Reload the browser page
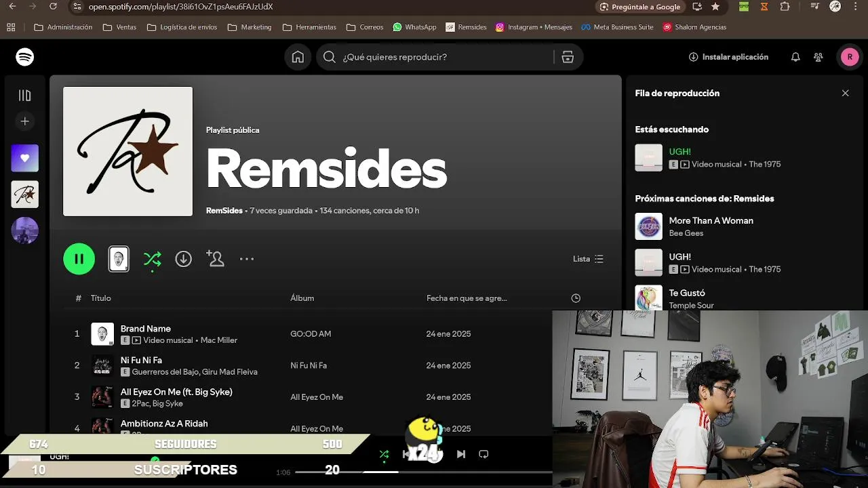The image size is (868, 488). [54, 7]
